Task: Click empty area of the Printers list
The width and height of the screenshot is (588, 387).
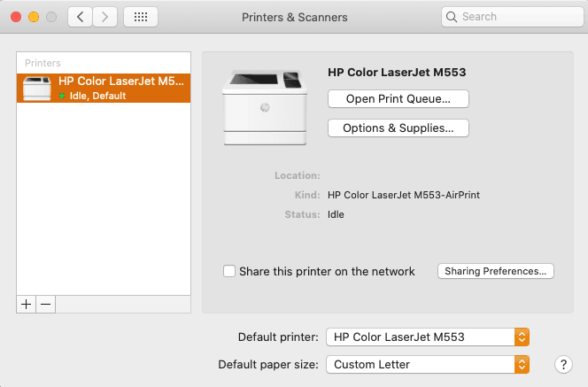Action: click(104, 204)
